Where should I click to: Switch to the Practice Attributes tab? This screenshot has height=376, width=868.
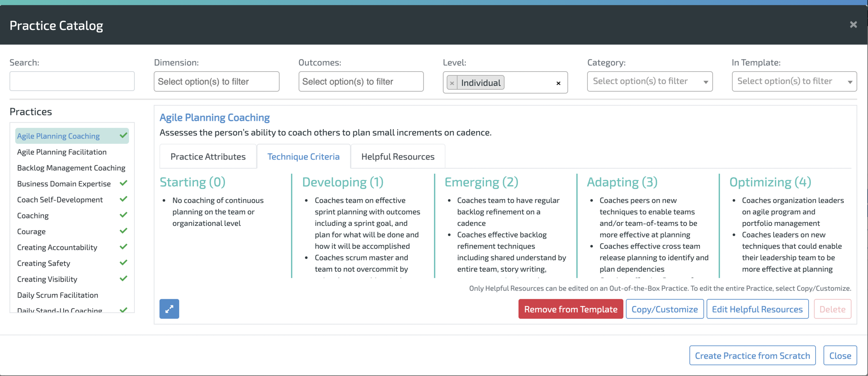point(208,156)
